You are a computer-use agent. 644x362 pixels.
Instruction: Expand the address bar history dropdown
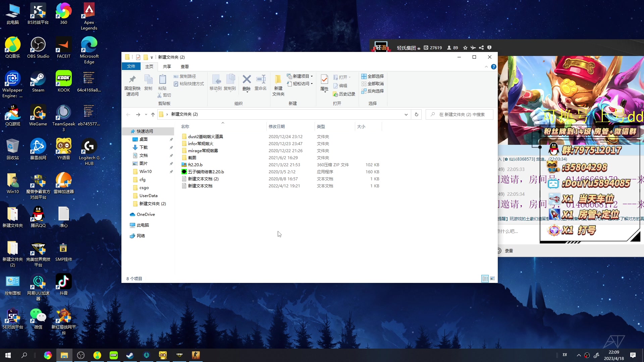coord(406,115)
